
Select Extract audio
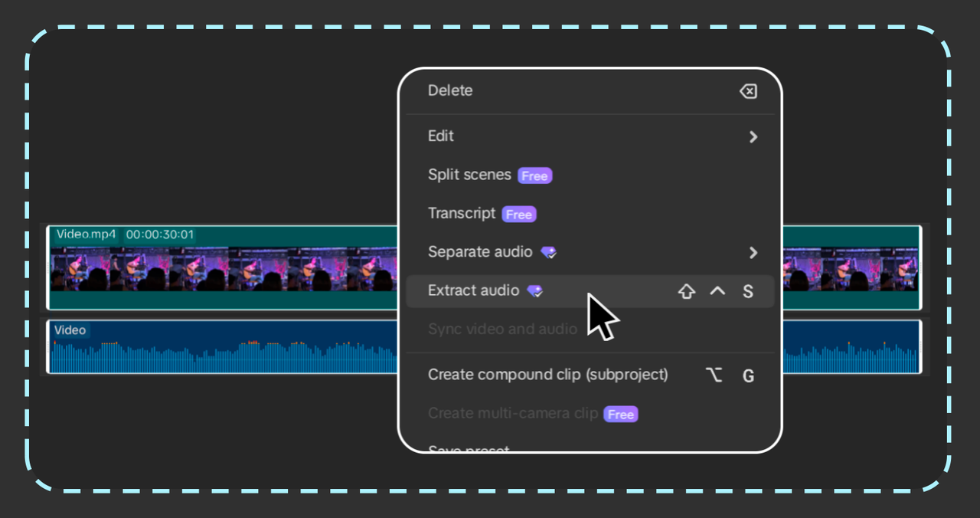473,291
